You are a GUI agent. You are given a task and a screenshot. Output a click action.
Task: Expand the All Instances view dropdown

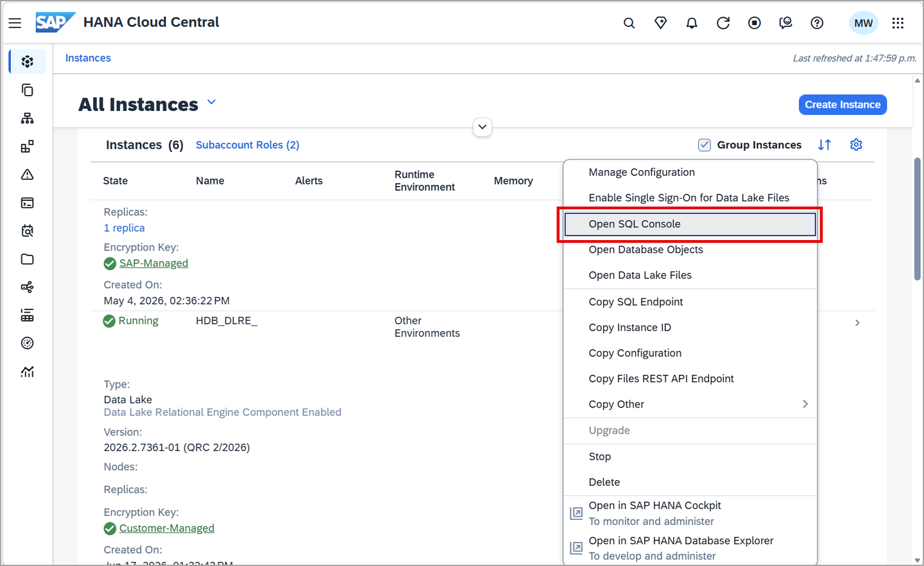pyautogui.click(x=212, y=103)
